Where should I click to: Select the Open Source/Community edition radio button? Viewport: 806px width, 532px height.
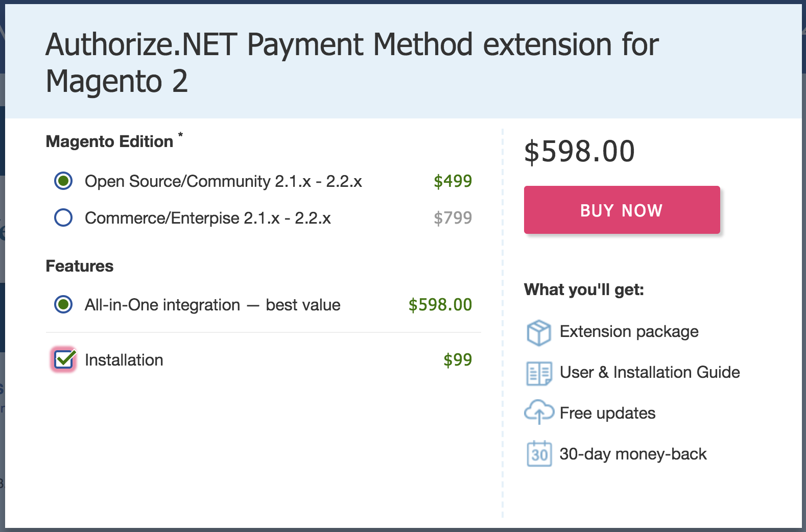(63, 181)
